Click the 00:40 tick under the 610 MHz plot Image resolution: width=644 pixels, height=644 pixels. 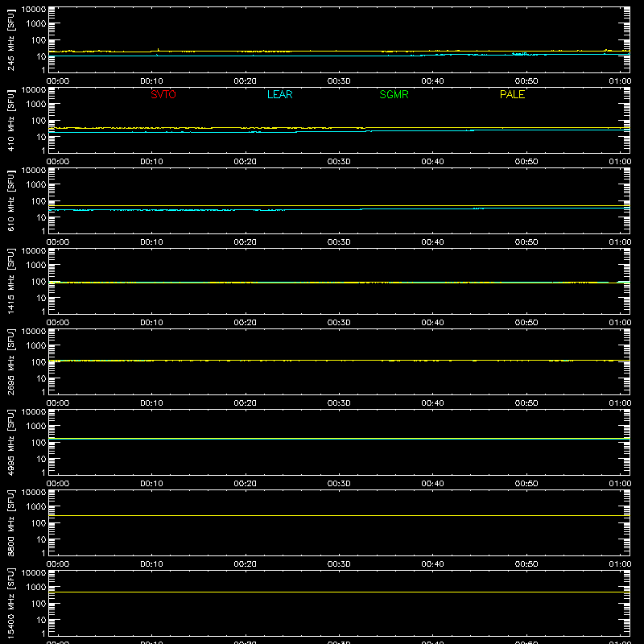tap(432, 242)
